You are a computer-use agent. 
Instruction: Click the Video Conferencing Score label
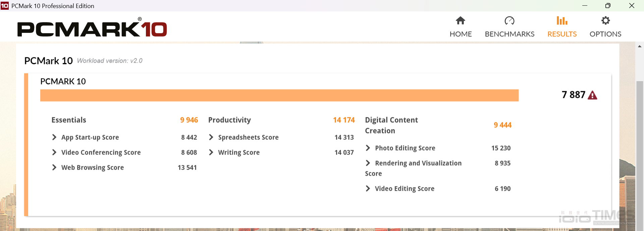coord(101,153)
